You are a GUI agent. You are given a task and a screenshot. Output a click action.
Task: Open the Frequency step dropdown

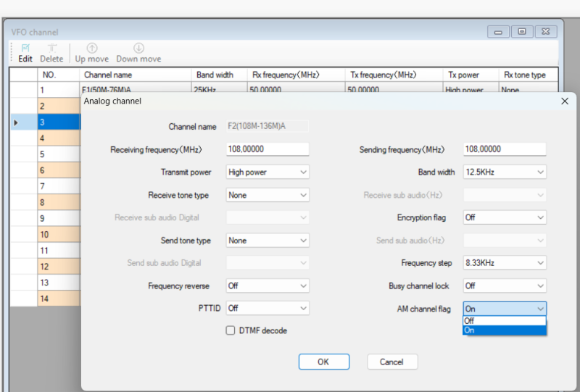point(505,263)
